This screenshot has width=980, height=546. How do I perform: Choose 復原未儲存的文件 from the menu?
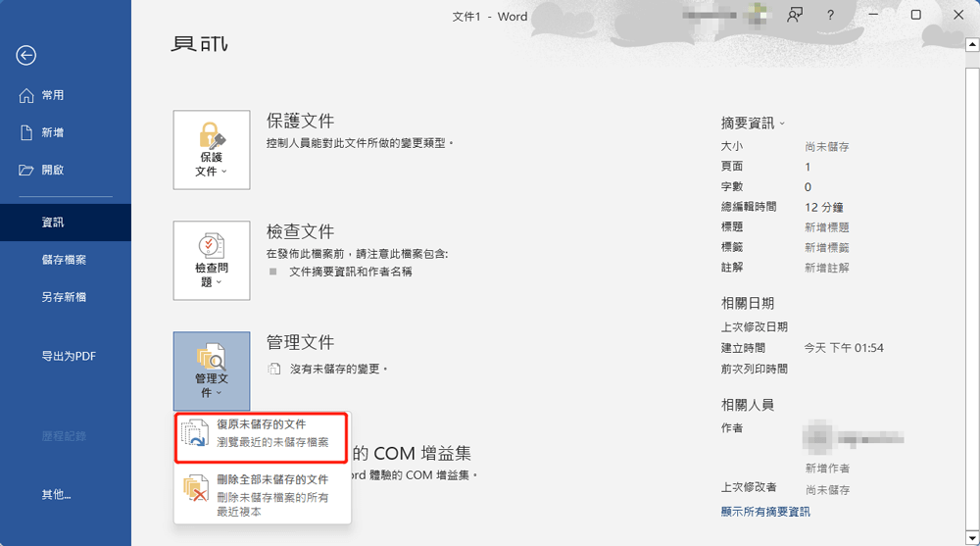262,433
